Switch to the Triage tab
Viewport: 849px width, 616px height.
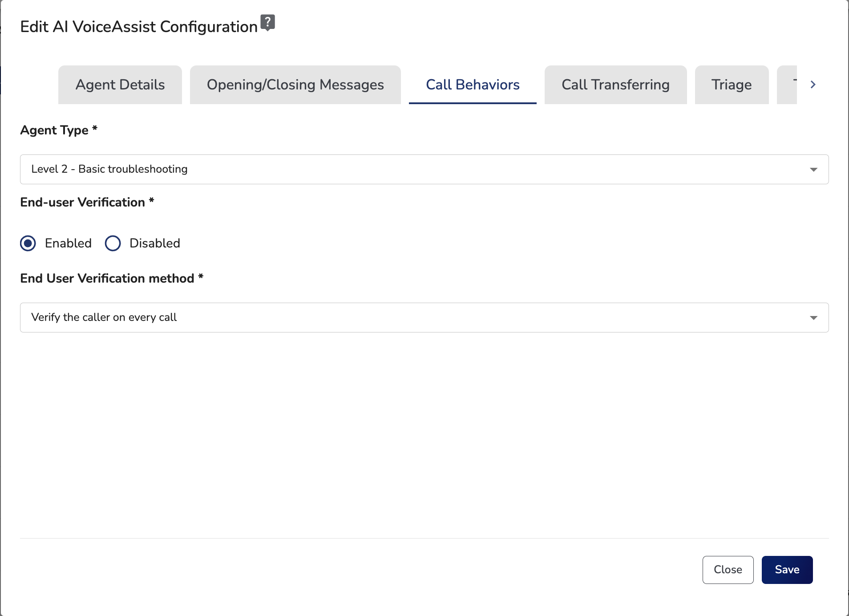point(732,85)
